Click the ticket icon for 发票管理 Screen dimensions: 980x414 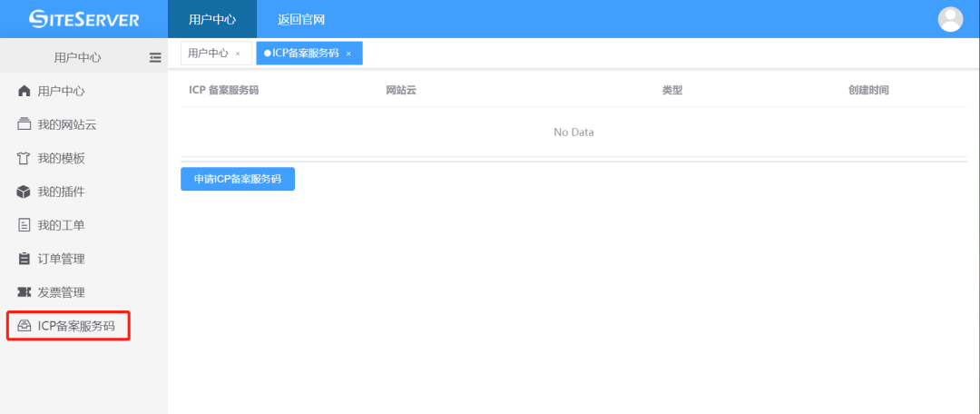coord(24,292)
